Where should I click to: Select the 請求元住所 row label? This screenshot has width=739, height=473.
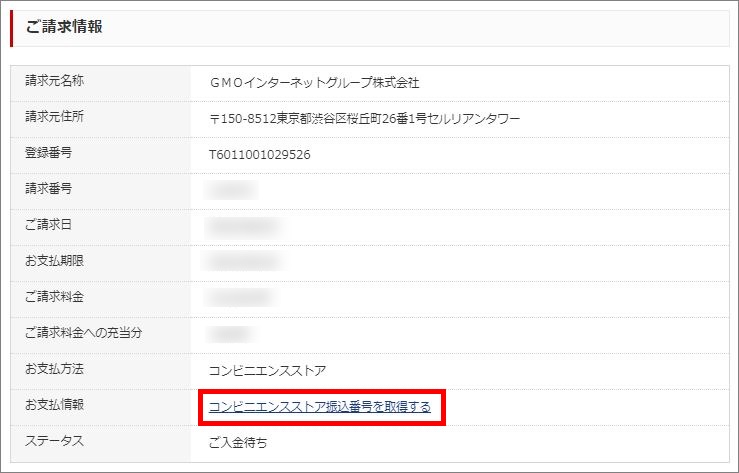click(54, 116)
